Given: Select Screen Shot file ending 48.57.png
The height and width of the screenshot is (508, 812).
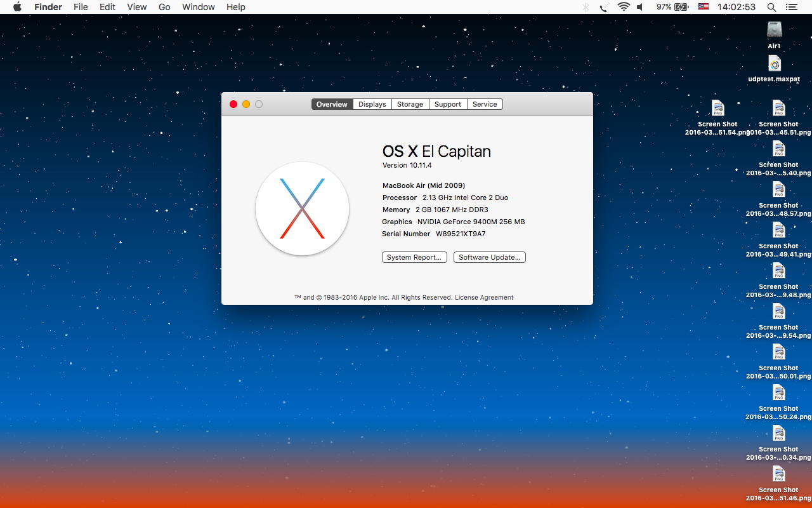Looking at the screenshot, I should pos(778,190).
